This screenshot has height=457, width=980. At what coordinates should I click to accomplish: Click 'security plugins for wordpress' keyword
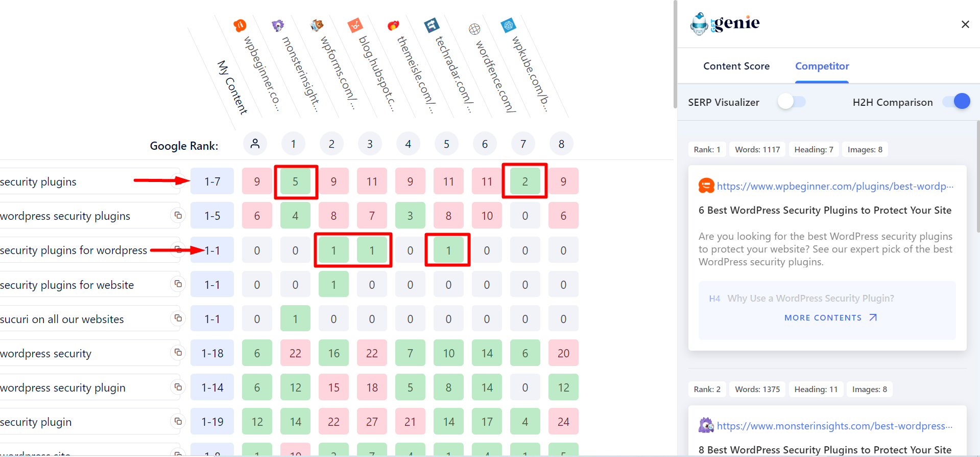74,250
